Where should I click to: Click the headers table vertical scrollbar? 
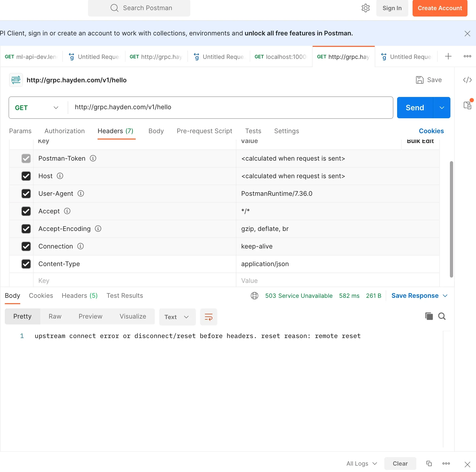(x=451, y=219)
